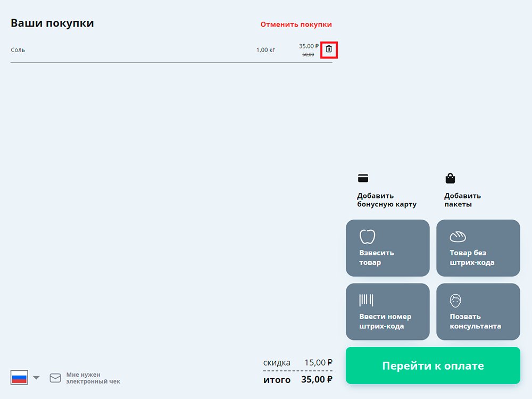The height and width of the screenshot is (399, 532).
Task: Click the Добавить бонусную карту label
Action: 386,200
